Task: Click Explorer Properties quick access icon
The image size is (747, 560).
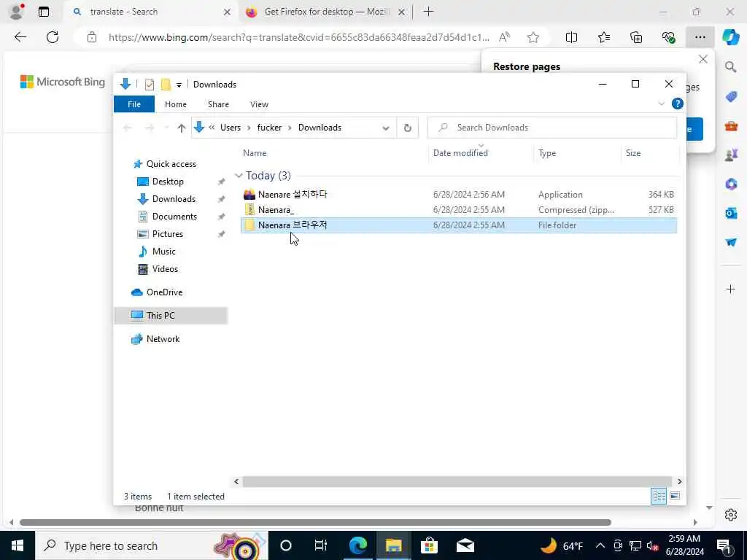Action: click(x=149, y=85)
